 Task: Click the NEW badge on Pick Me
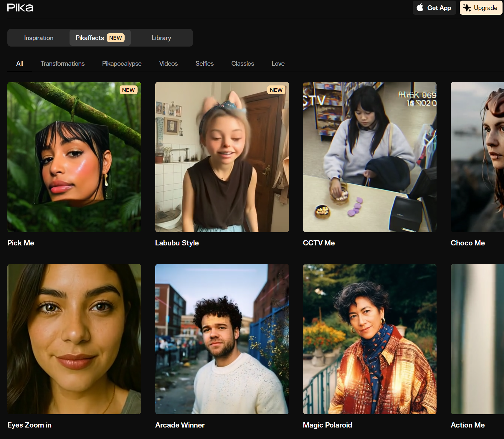click(x=128, y=90)
